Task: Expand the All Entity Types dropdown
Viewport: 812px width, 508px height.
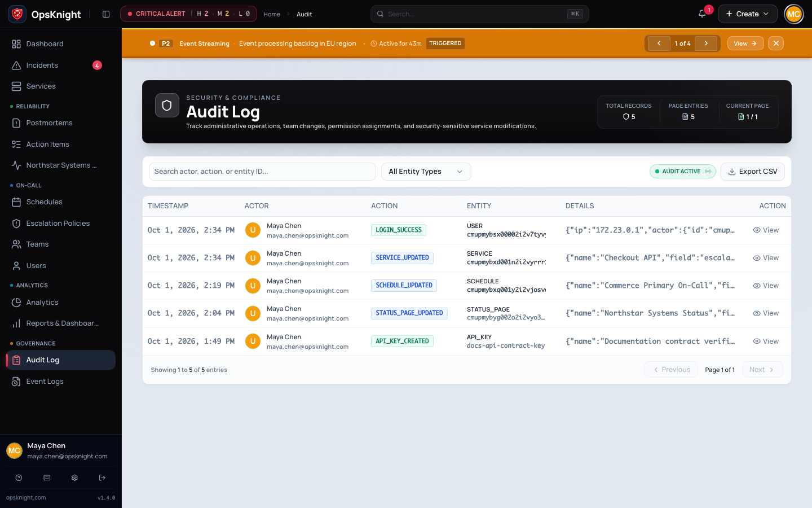Action: coord(426,172)
